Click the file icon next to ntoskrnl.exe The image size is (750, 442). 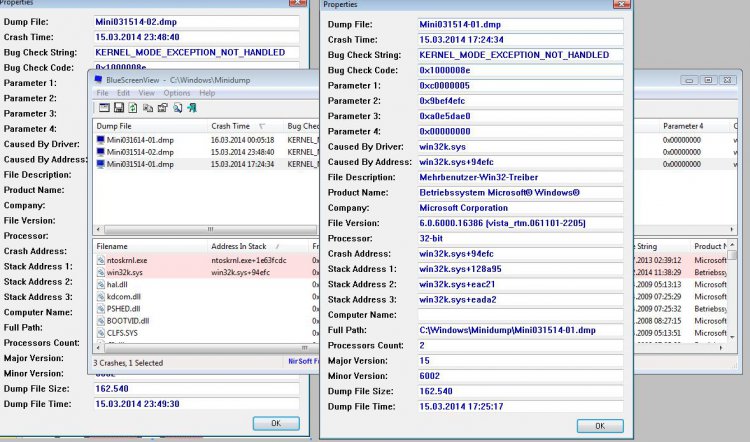point(100,260)
